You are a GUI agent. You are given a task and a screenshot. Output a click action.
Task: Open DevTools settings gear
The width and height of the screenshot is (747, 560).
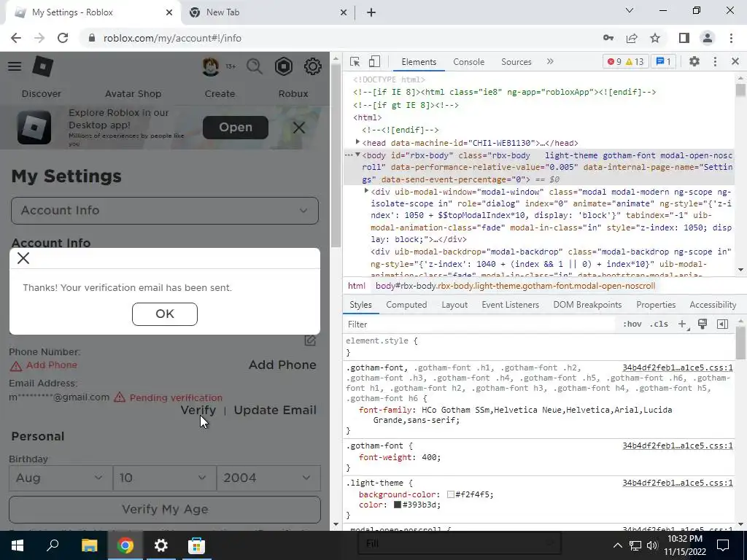click(694, 61)
